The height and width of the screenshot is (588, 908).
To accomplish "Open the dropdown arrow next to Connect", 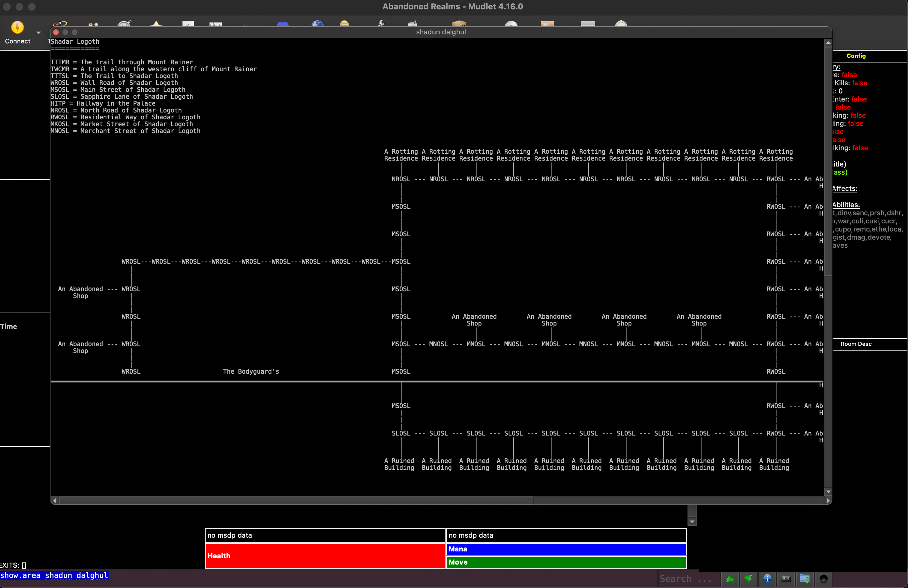I will 38,33.
